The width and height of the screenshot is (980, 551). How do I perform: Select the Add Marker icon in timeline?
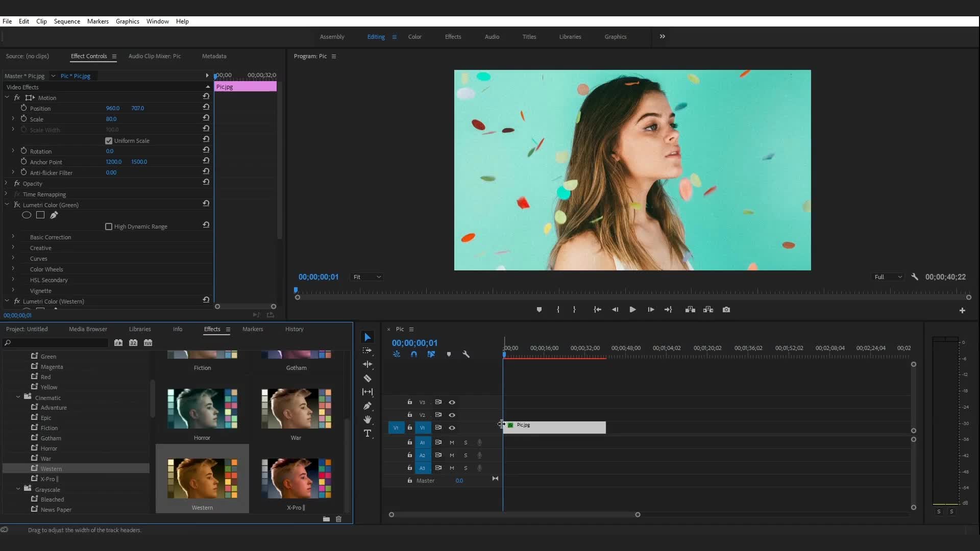[x=450, y=355]
